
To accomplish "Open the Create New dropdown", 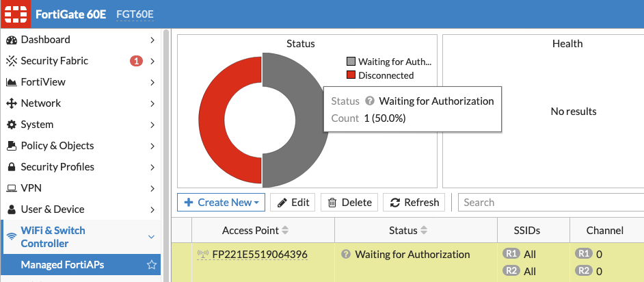I will tap(221, 202).
